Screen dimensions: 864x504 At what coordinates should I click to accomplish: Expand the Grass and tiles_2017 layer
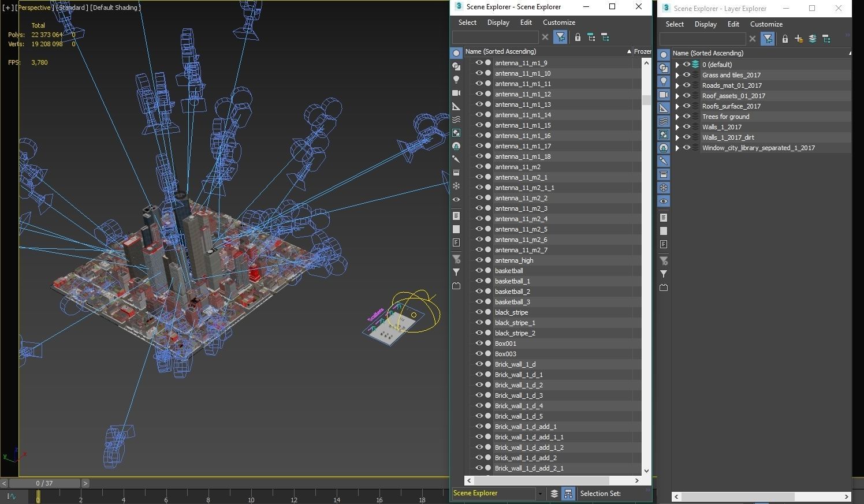pyautogui.click(x=677, y=75)
